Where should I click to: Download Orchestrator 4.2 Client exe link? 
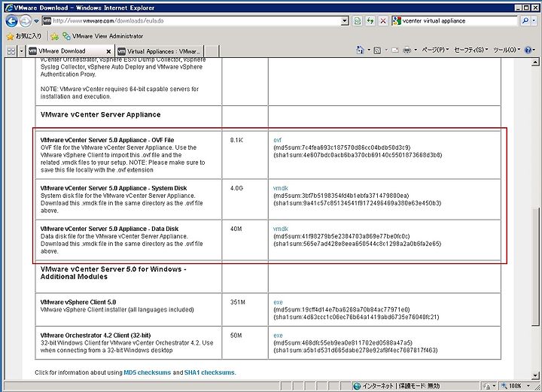[x=278, y=336]
